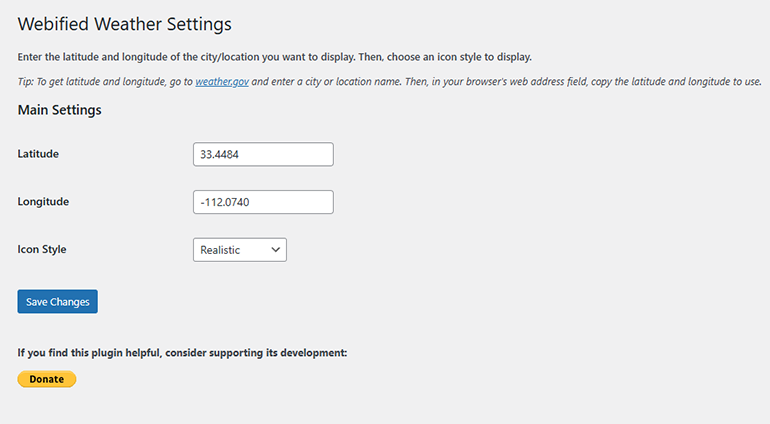Click the italic 'Tip:' word
Screen dimensions: 770x424
coord(27,82)
